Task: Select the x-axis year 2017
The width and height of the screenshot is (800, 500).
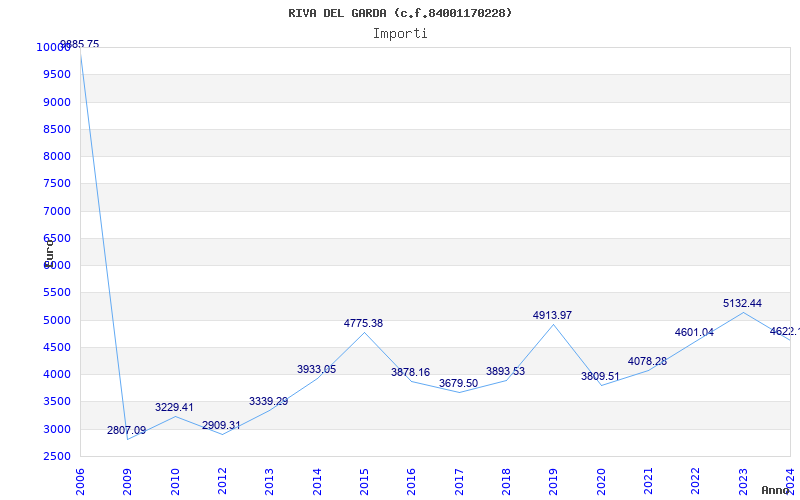Action: point(459,482)
